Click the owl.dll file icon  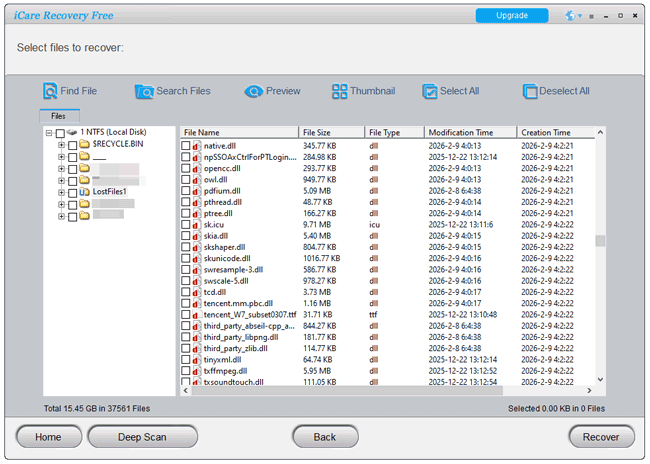click(x=196, y=180)
